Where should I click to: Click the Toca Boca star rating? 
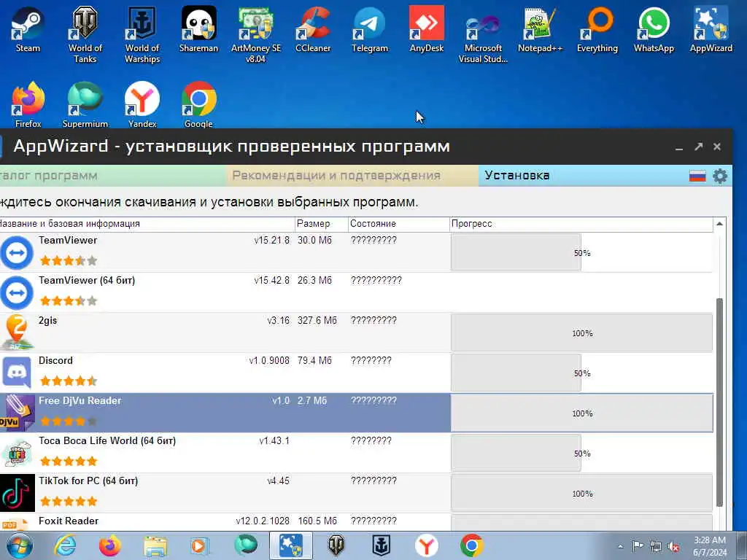pos(69,461)
